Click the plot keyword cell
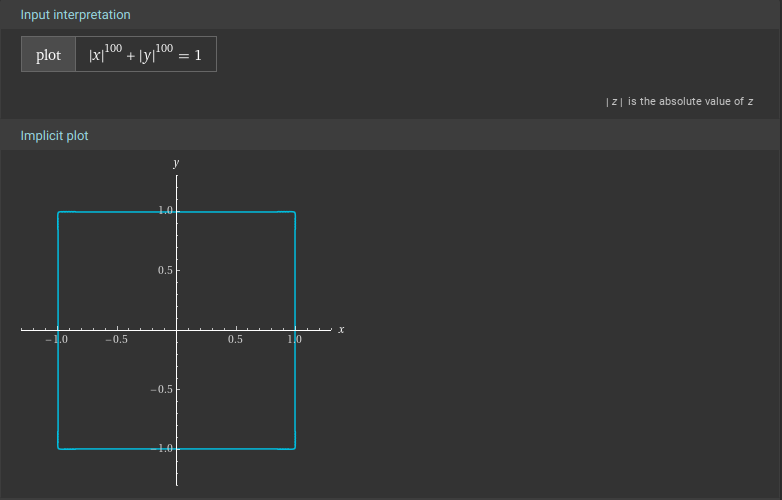The height and width of the screenshot is (500, 782). (x=48, y=55)
